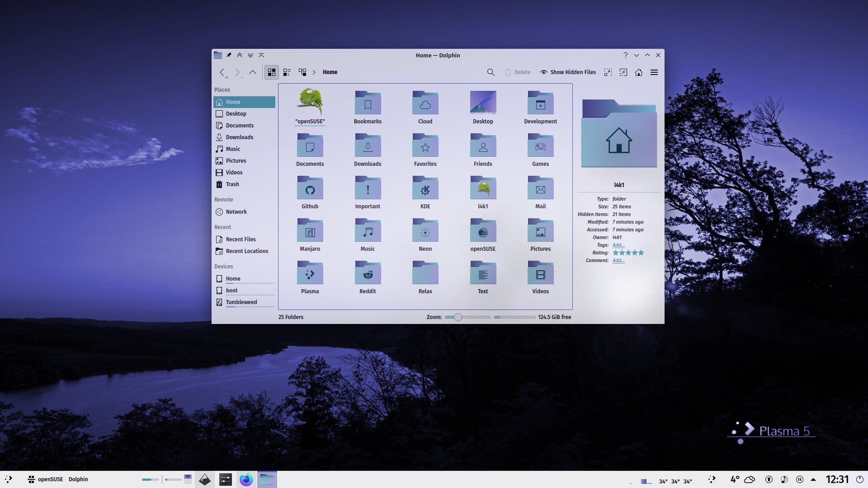Viewport: 868px width, 488px height.
Task: Select the Github folder
Action: 310,192
